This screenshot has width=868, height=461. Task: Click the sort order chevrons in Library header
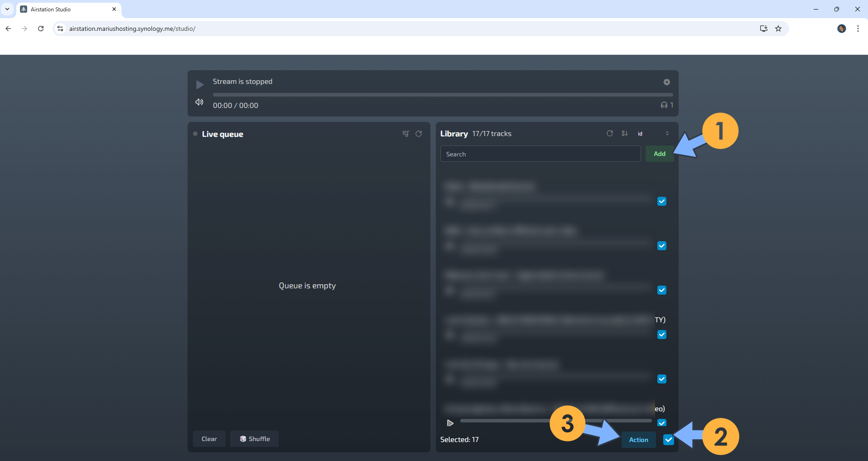667,133
